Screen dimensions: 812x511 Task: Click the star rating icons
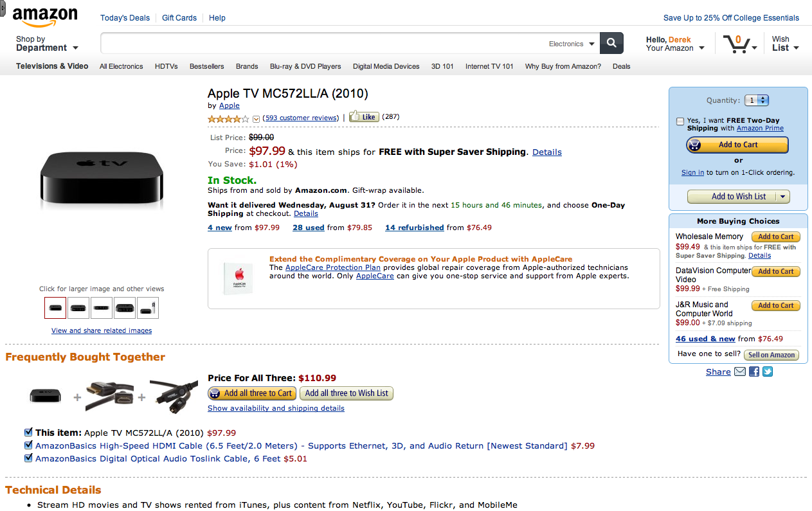[x=228, y=118]
